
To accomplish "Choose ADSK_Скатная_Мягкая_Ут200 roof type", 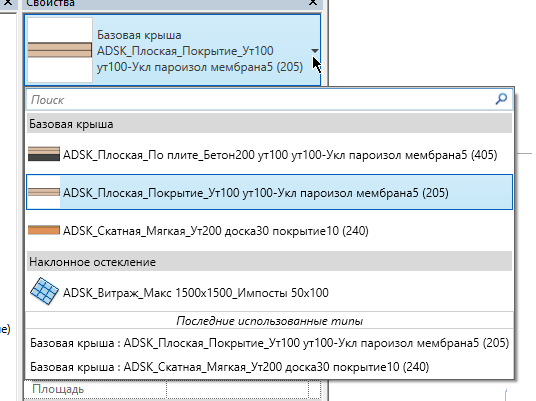I will click(269, 231).
